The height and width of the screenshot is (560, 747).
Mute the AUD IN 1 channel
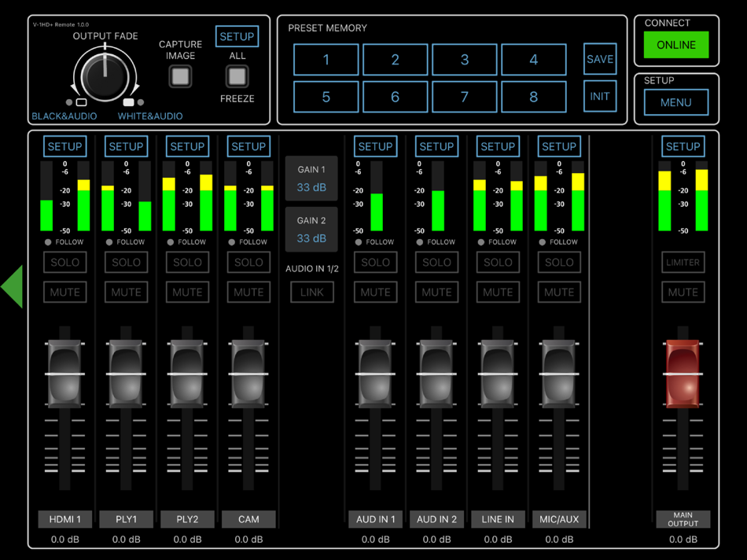pos(375,292)
